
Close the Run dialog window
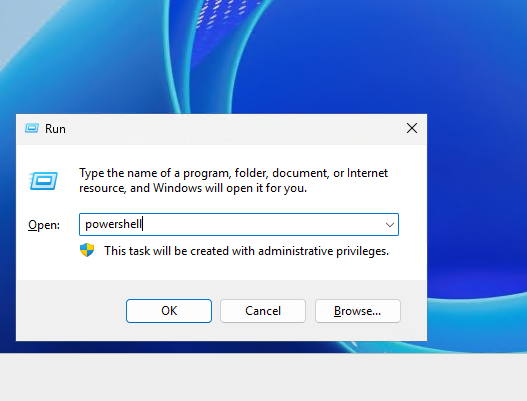click(x=412, y=128)
